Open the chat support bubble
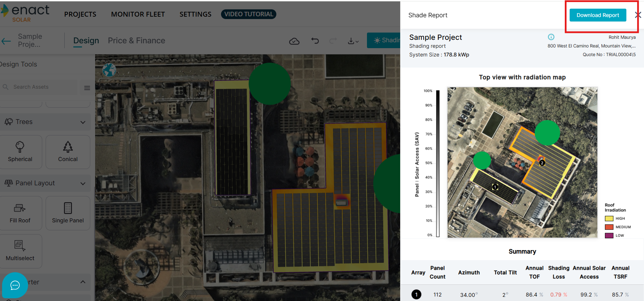This screenshot has height=301, width=644. click(x=15, y=285)
